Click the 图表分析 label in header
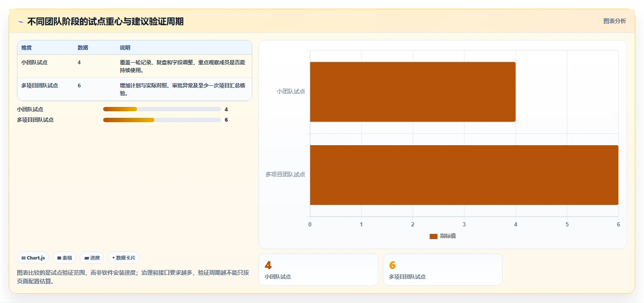 tap(614, 21)
